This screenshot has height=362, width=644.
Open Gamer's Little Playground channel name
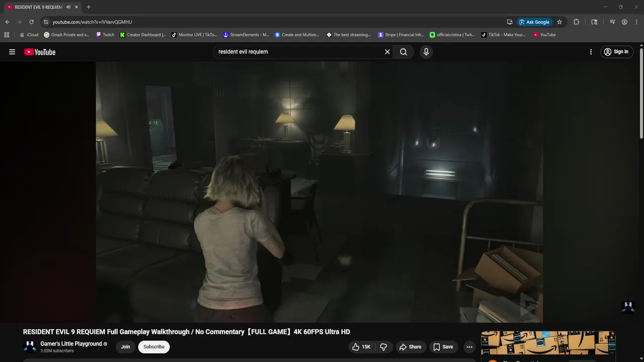pos(71,344)
